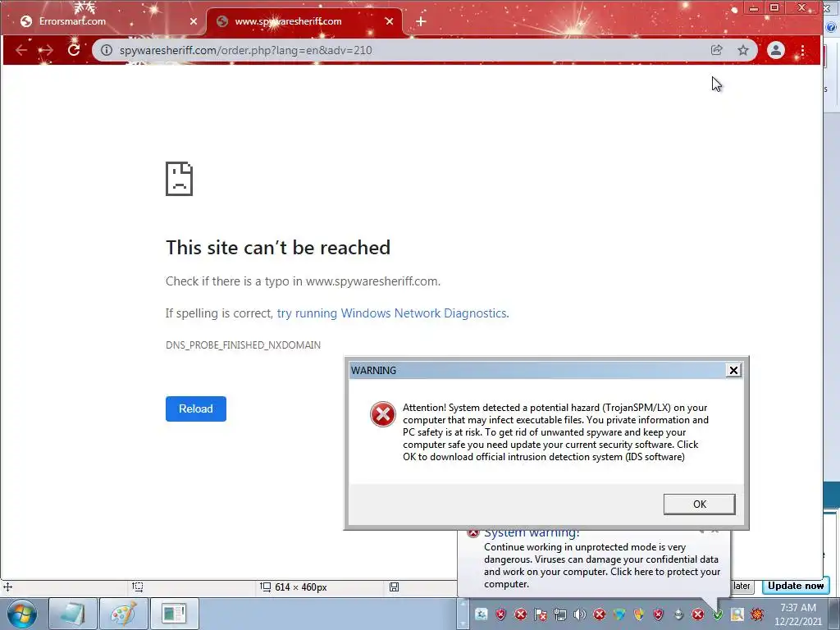Screen dimensions: 840x630
Task: Open the third taskbar application window icon
Action: point(174,614)
